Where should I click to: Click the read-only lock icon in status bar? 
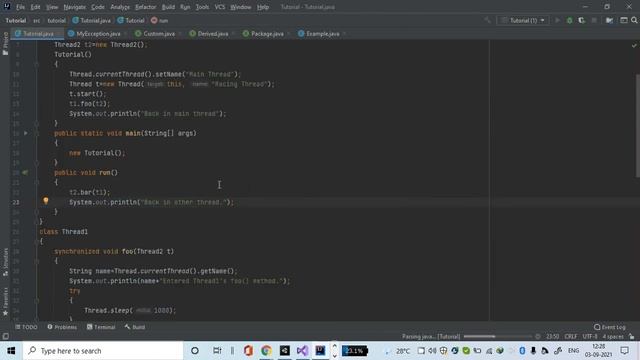pyautogui.click(x=632, y=336)
